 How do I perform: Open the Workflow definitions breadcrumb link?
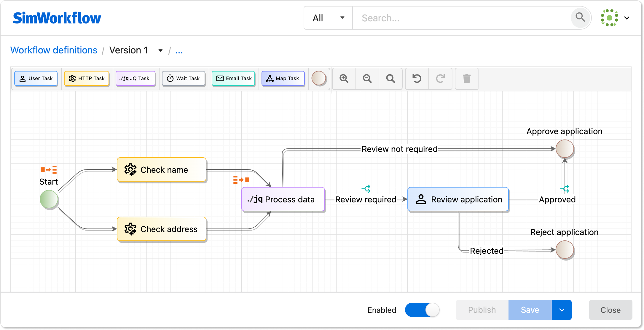click(54, 50)
